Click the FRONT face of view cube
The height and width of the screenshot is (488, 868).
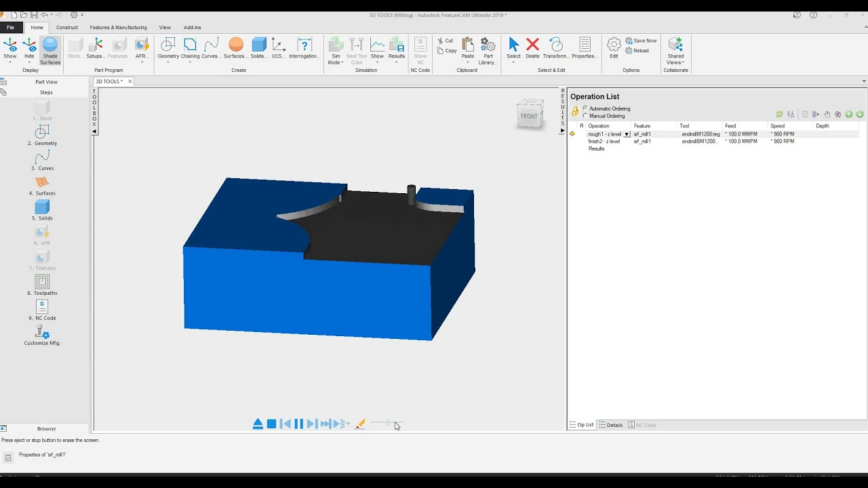tap(529, 116)
